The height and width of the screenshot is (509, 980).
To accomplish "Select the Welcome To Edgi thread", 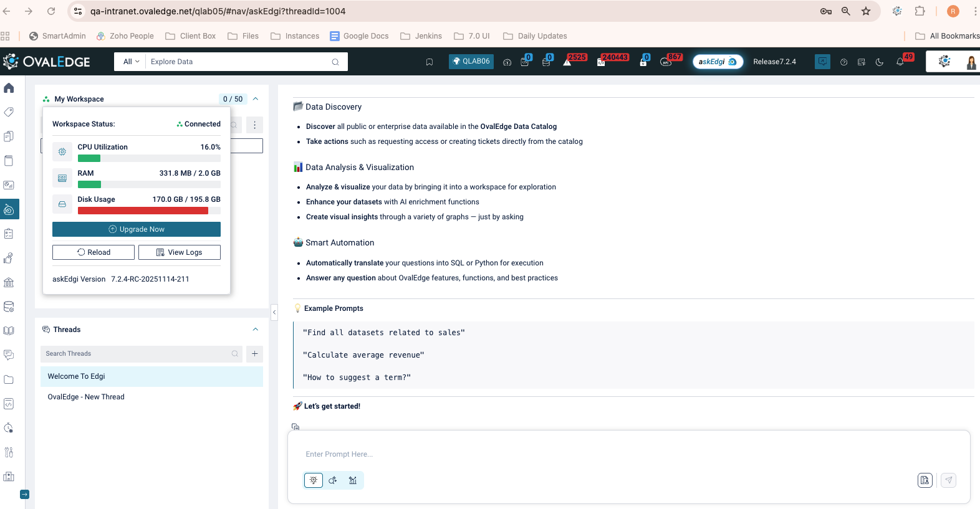I will (x=151, y=376).
